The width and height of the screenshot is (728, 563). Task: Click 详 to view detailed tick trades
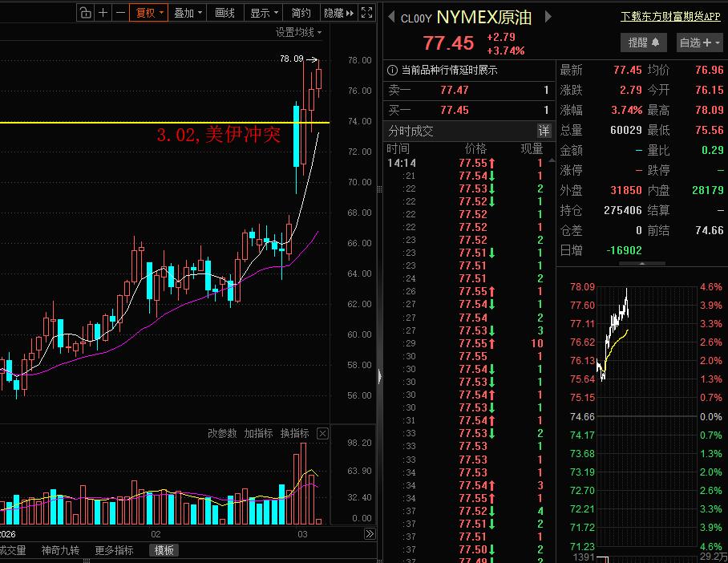[544, 130]
